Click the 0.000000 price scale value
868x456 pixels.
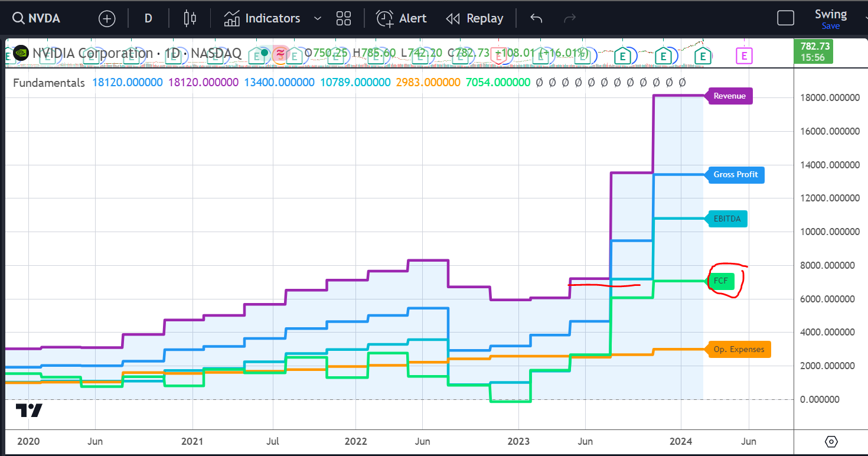(x=820, y=399)
